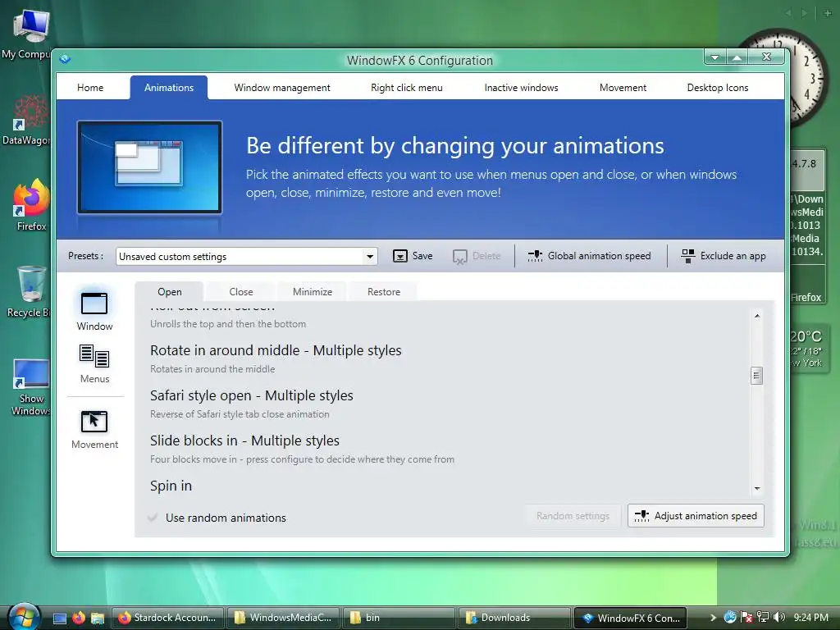The width and height of the screenshot is (840, 630).
Task: Switch to Downloads taskbar folder
Action: point(514,618)
